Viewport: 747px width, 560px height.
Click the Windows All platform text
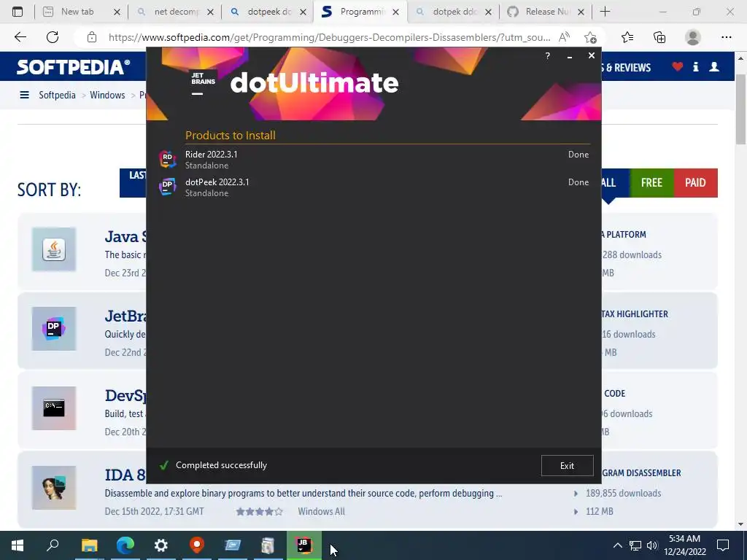coord(321,511)
